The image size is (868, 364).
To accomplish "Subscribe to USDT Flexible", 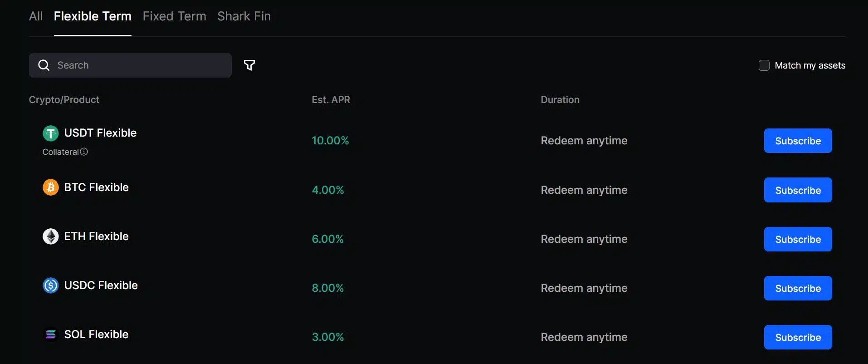I will 798,141.
